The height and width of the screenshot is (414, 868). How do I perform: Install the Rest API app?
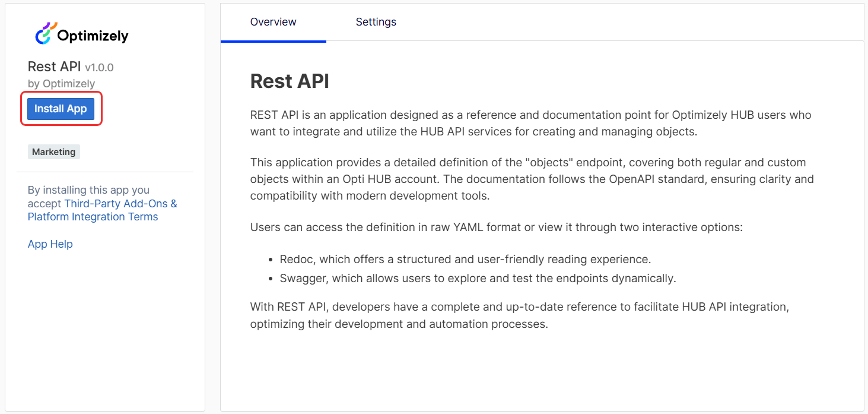pos(61,109)
